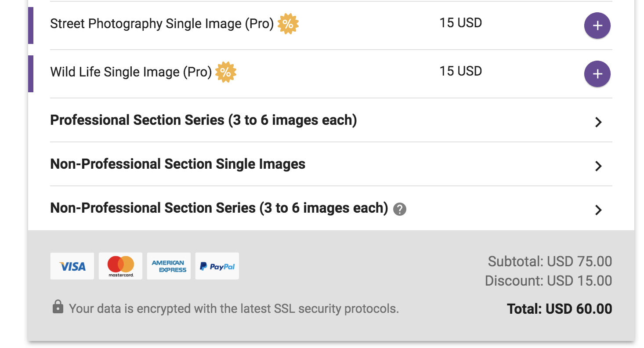644x348 pixels.
Task: Add Street Photography Single Image entry
Action: (x=597, y=25)
